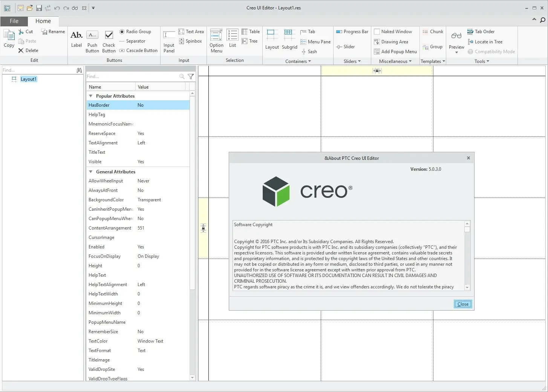
Task: Minimize the ribbon with the up chevron
Action: 534,20
